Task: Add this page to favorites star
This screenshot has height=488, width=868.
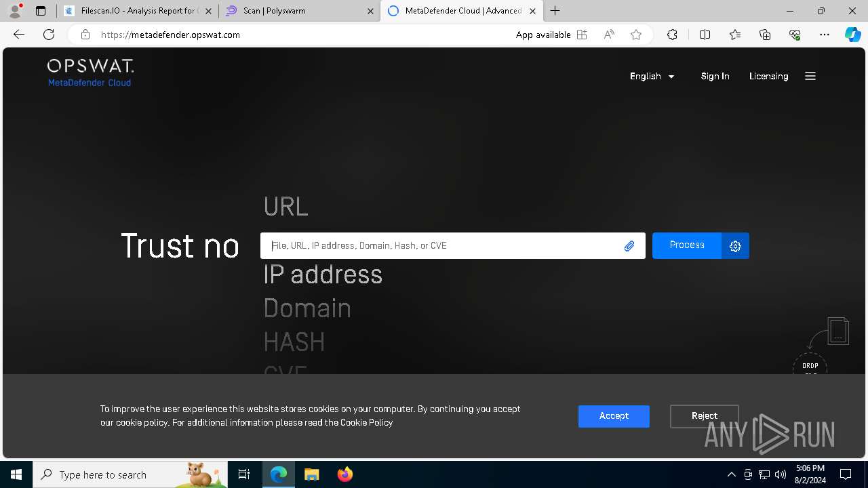Action: (636, 35)
